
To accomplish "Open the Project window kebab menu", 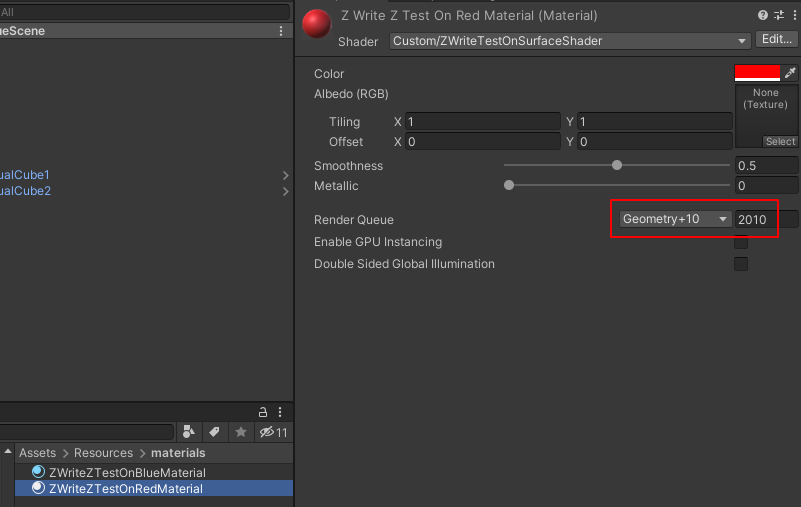I will 280,412.
